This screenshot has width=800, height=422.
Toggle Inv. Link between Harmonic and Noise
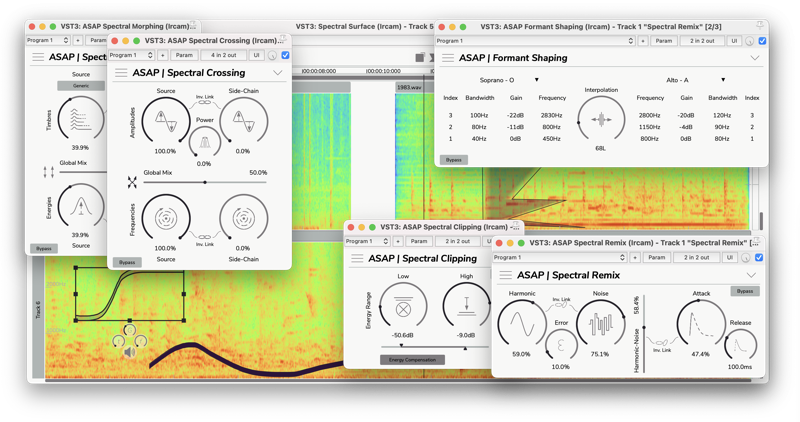click(561, 304)
